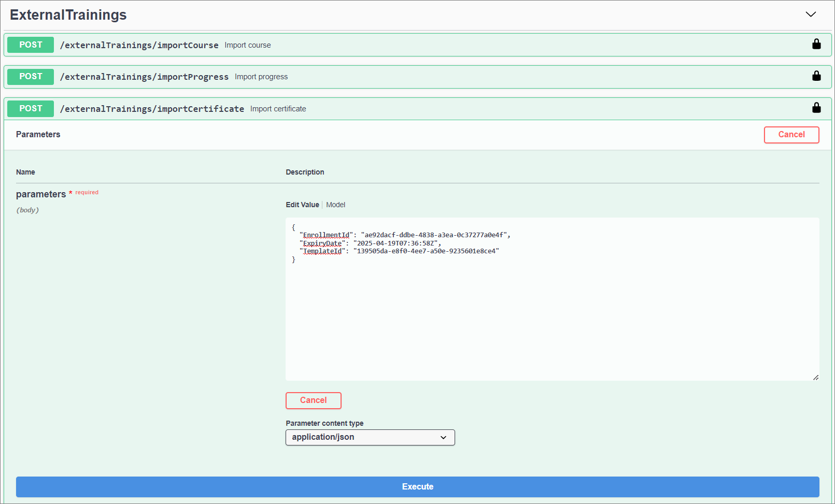Click POST badge for importCertificate
Image resolution: width=835 pixels, height=504 pixels.
pyautogui.click(x=31, y=109)
